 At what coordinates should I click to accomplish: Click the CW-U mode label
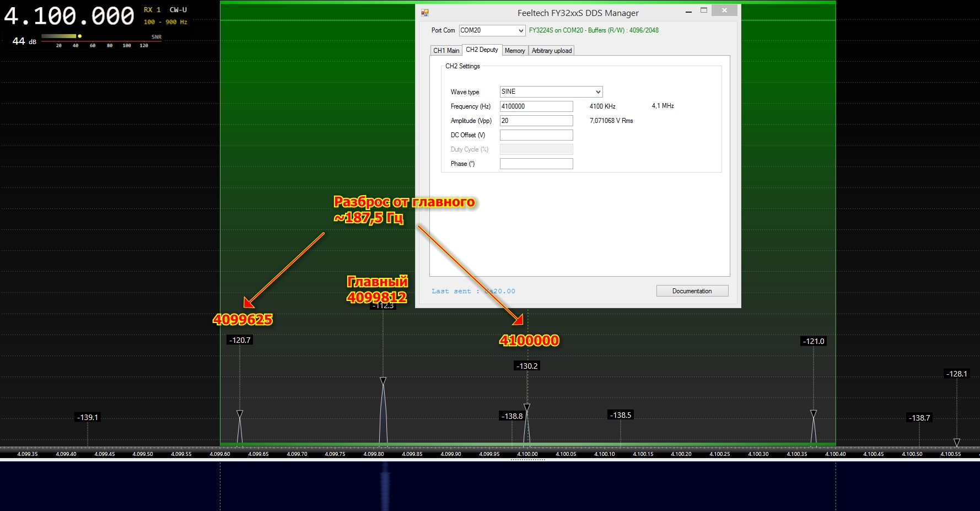(178, 10)
